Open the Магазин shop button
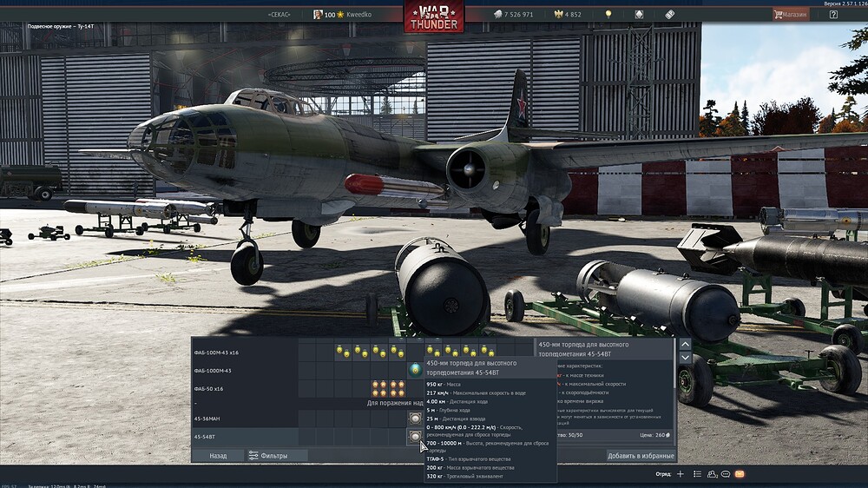The width and height of the screenshot is (868, 488). pyautogui.click(x=791, y=15)
